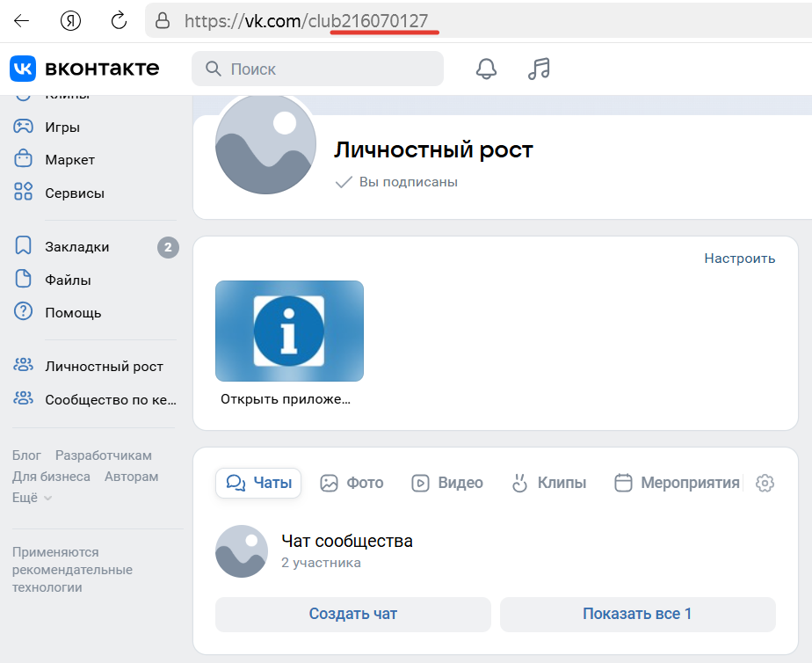
Task: Open Маркет in the sidebar
Action: [x=70, y=159]
